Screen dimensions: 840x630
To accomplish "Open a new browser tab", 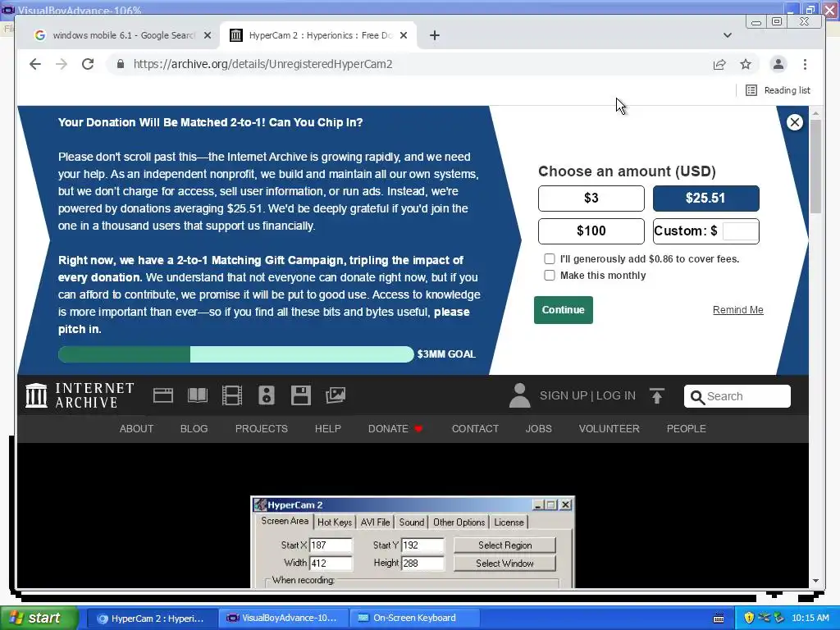I will [435, 35].
